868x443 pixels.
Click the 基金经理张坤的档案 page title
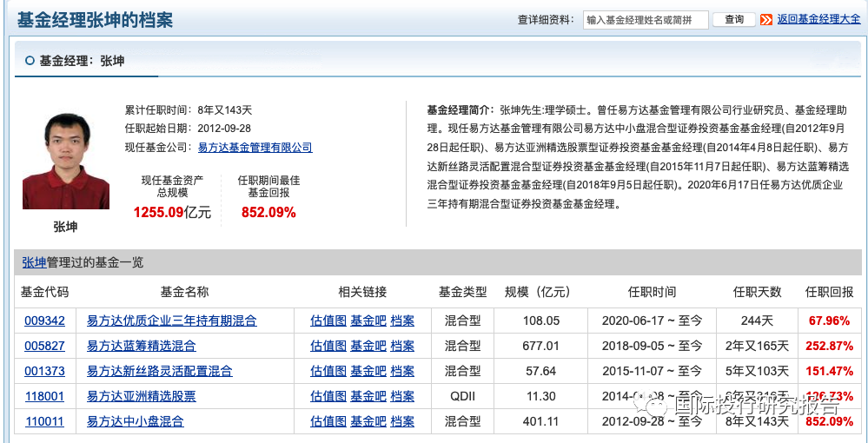coord(95,20)
